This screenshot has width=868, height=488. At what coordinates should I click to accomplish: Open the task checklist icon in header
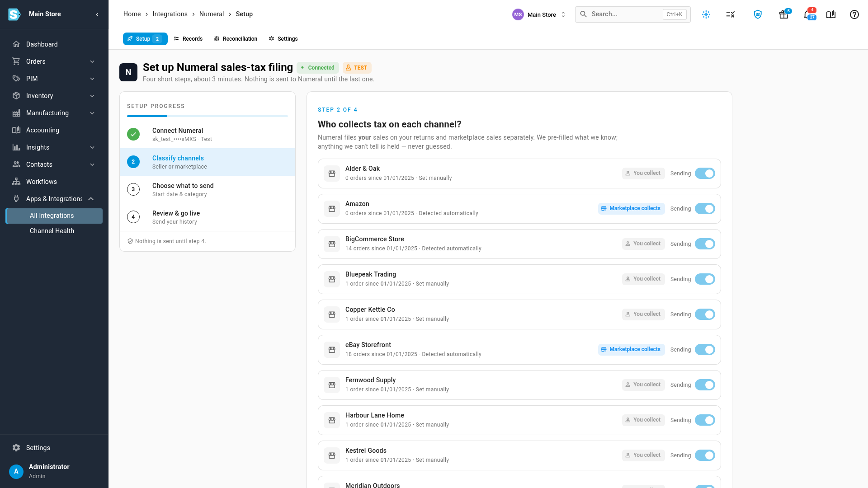[x=731, y=14]
